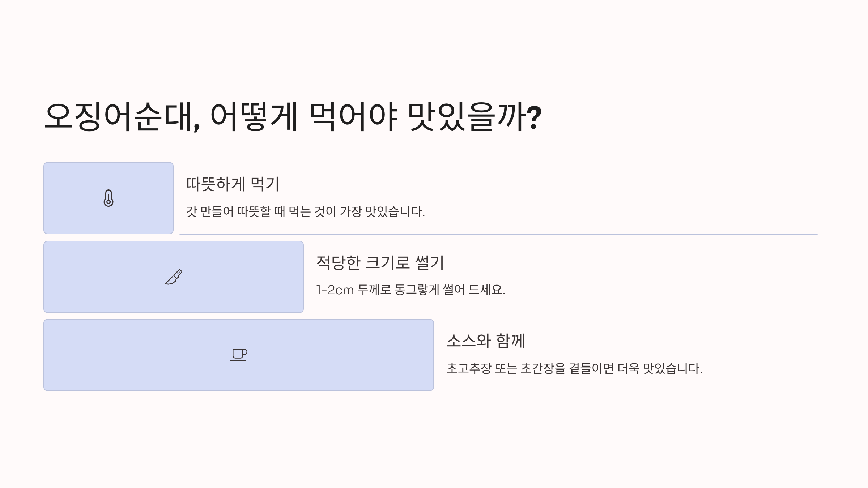868x488 pixels.
Task: Click the phrase 동그랗게 썰어 드세요
Action: [x=450, y=290]
